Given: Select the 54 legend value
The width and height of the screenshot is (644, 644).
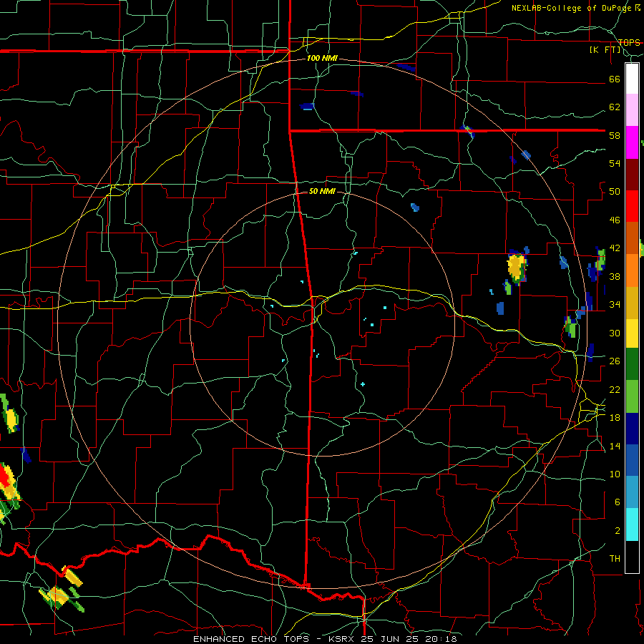Looking at the screenshot, I should point(615,163).
